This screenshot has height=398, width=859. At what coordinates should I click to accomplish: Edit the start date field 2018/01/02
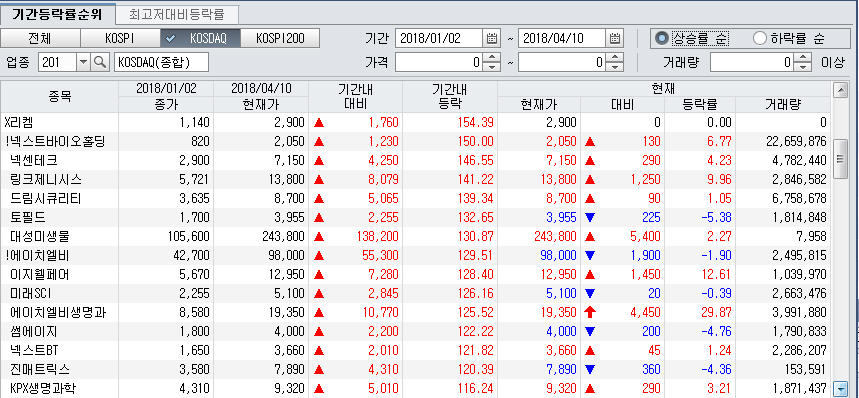click(x=439, y=38)
